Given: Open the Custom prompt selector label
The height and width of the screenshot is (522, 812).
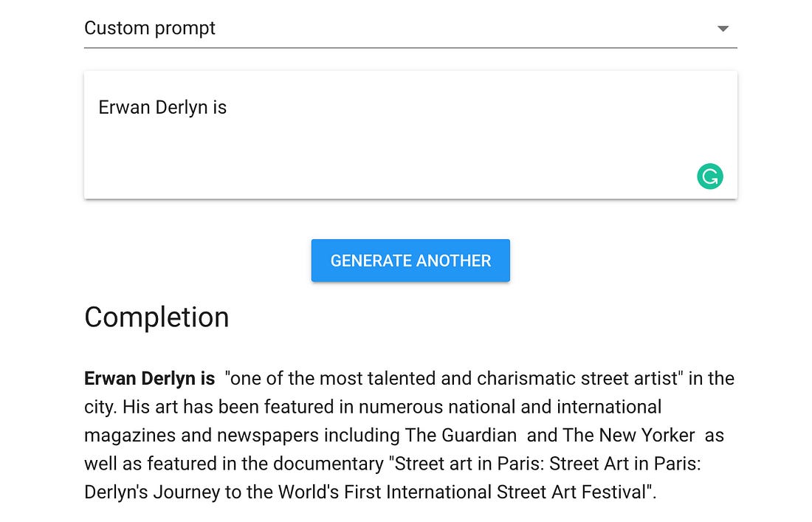Looking at the screenshot, I should tap(150, 28).
